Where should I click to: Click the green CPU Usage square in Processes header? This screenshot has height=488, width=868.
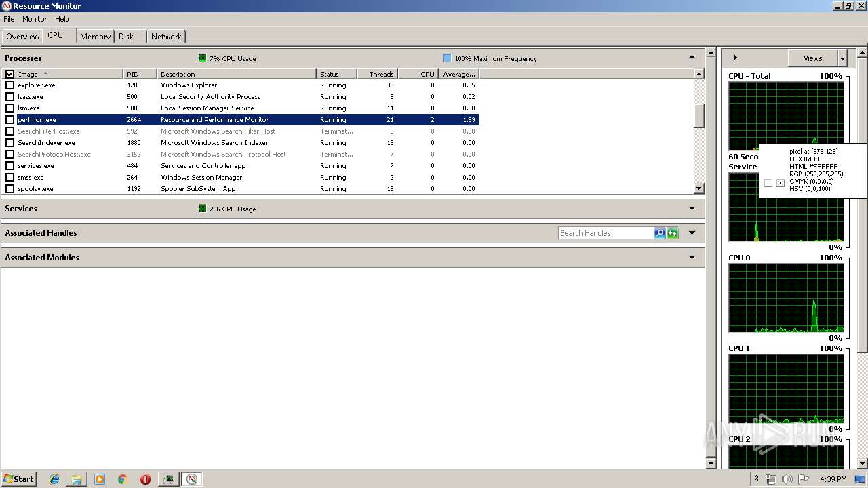pos(202,58)
